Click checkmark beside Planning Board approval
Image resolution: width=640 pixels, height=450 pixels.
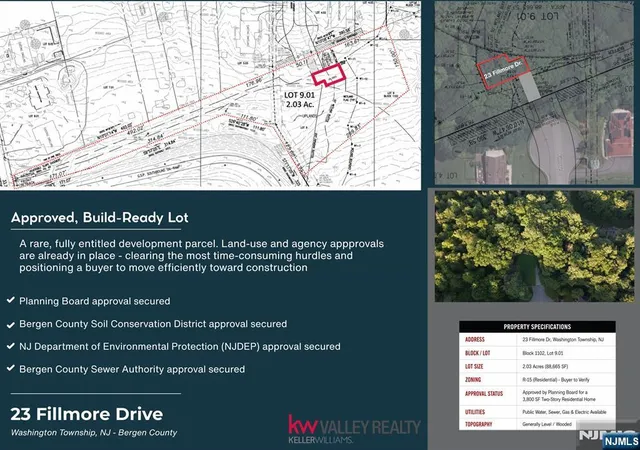point(11,301)
